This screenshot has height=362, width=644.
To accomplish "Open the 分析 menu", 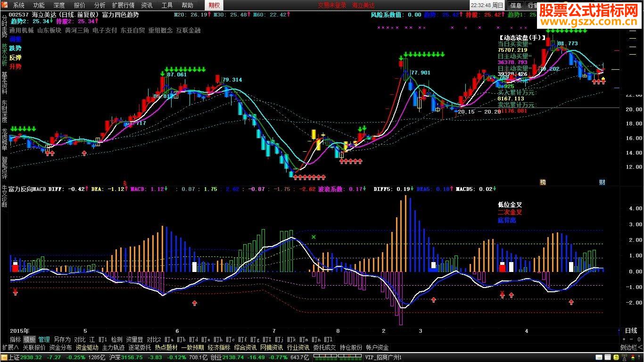I will (x=99, y=5).
